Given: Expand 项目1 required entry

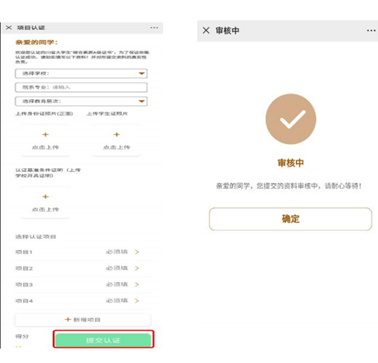Looking at the screenshot, I should coord(83,252).
